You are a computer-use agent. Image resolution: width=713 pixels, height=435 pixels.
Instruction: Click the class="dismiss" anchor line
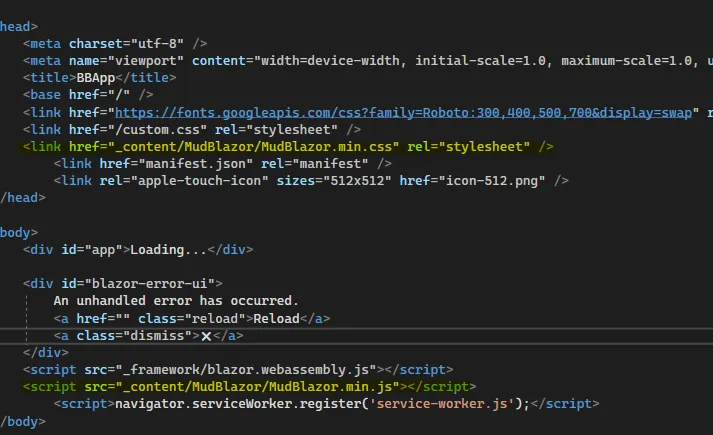point(149,336)
